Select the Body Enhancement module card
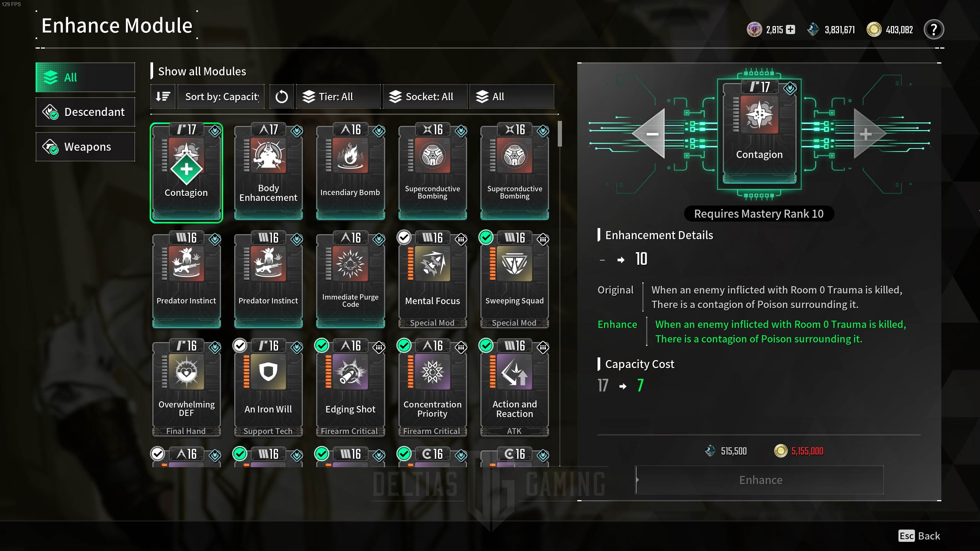The image size is (980, 551). (268, 171)
